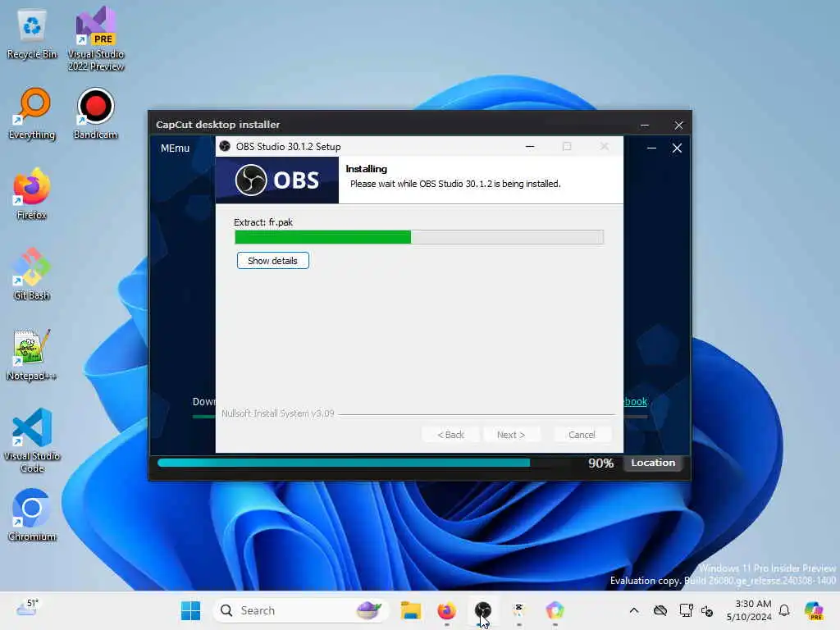Minimize the CapCut desktop installer window

645,125
